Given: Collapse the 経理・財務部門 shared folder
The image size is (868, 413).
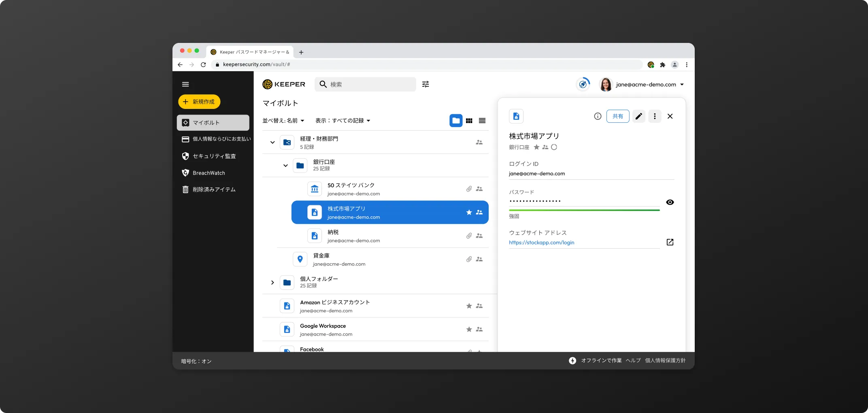Looking at the screenshot, I should pyautogui.click(x=272, y=143).
